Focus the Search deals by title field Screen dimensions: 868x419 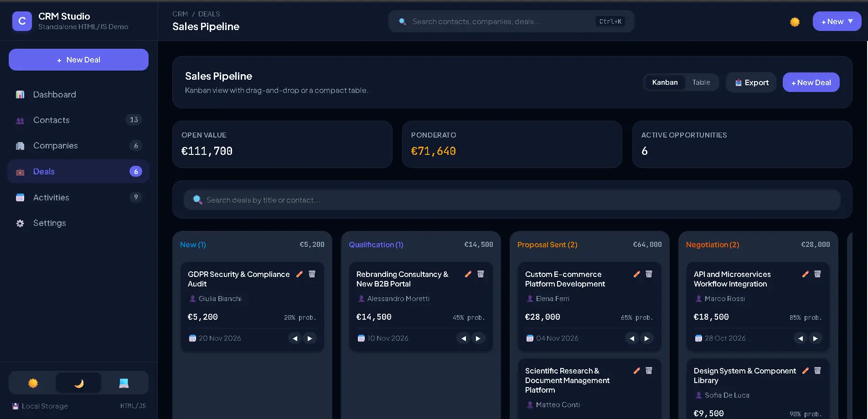tap(512, 200)
